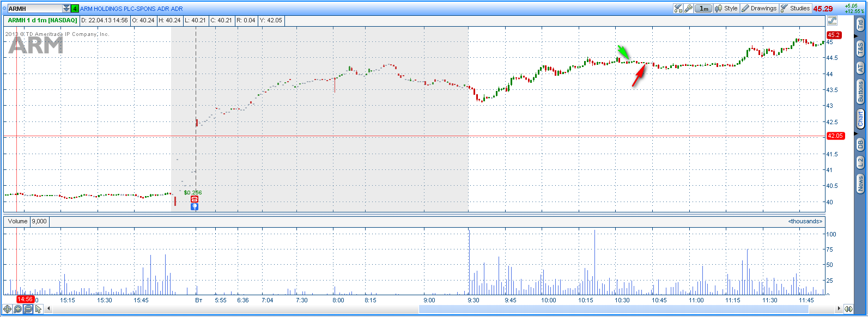Switch to the T&S side tab
Image resolution: width=868 pixels, height=317 pixels.
pyautogui.click(x=860, y=48)
